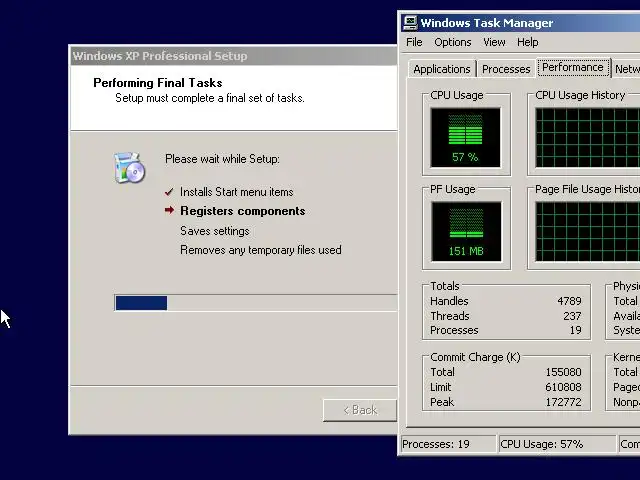
Task: Click the Page File Usage History graph
Action: 587,231
